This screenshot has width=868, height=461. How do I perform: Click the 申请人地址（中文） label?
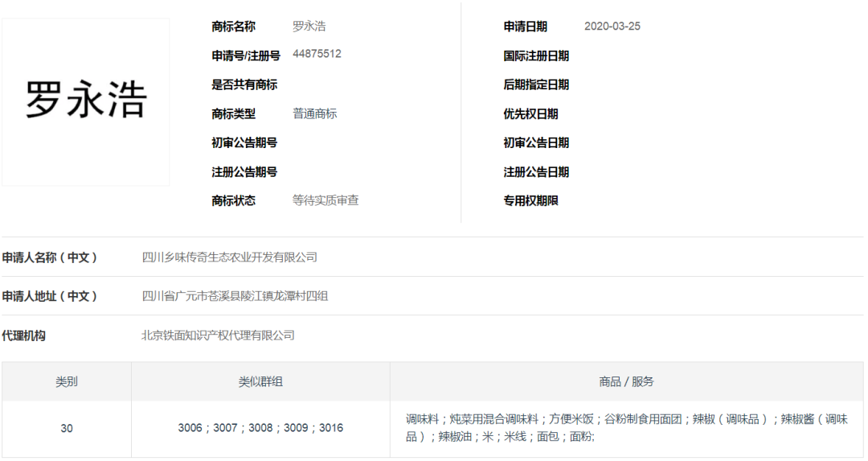[50, 296]
